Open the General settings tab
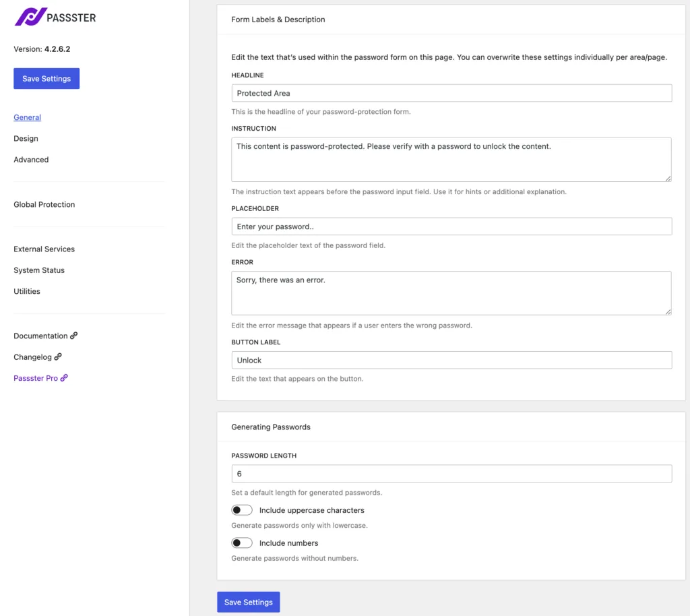 (27, 117)
